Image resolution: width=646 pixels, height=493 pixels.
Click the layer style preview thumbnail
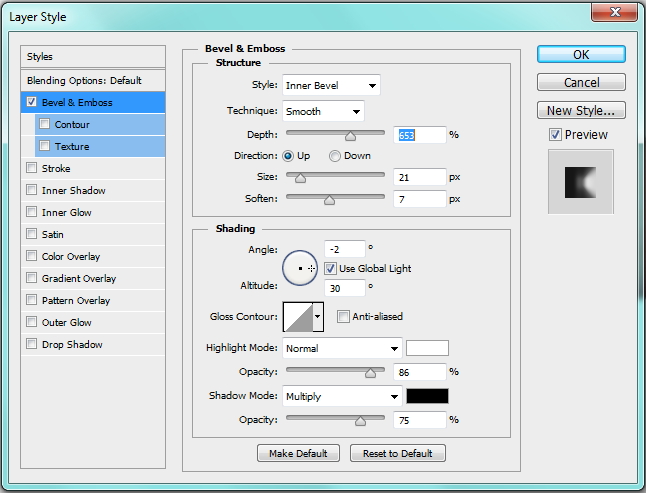click(x=580, y=181)
